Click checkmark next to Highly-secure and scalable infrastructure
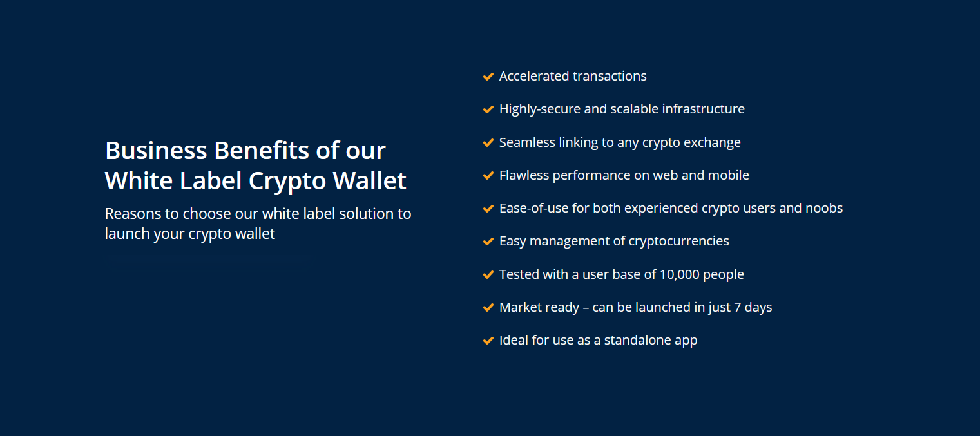980x436 pixels. [x=488, y=109]
